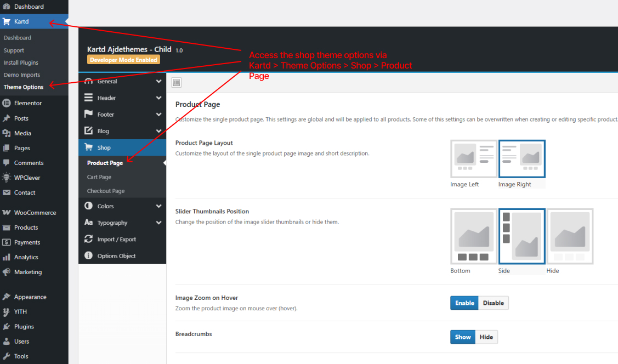618x364 pixels.
Task: Disable Image Zoom on Hover
Action: pos(493,303)
